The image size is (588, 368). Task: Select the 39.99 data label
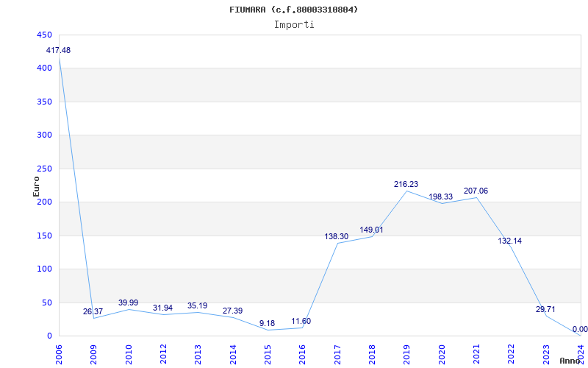coord(128,302)
